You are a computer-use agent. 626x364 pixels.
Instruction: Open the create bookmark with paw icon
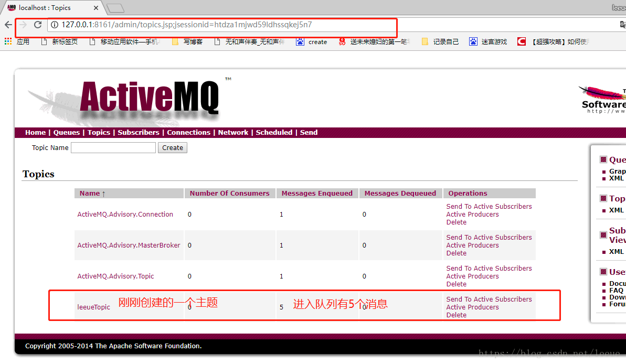coord(311,41)
